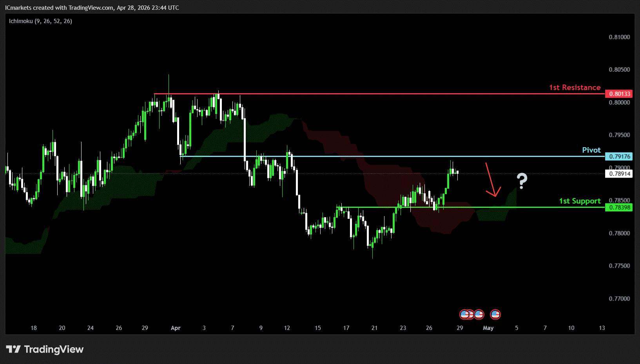Click the May label on the time axis

[x=488, y=328]
